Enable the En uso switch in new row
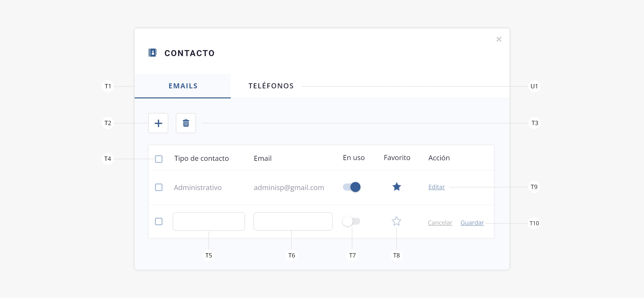This screenshot has height=298, width=644. 351,221
